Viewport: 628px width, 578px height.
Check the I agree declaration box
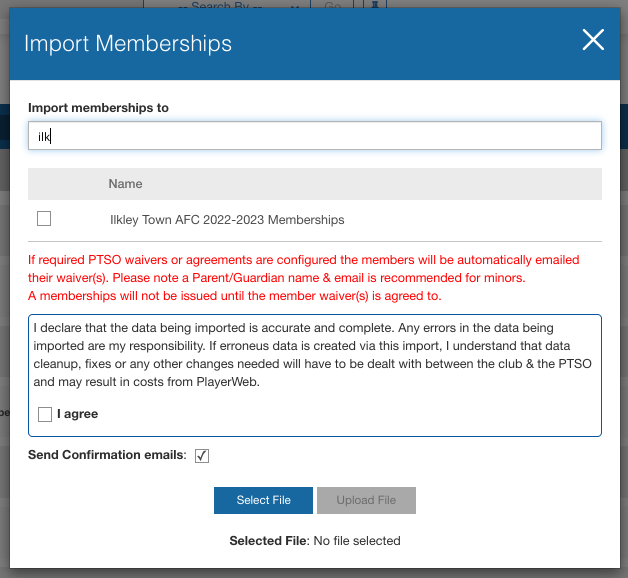click(x=44, y=414)
